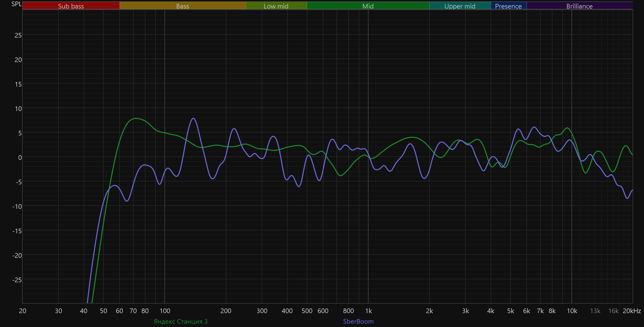Click the 500 Hz frequency axis label
The width and height of the screenshot is (644, 327).
307,311
